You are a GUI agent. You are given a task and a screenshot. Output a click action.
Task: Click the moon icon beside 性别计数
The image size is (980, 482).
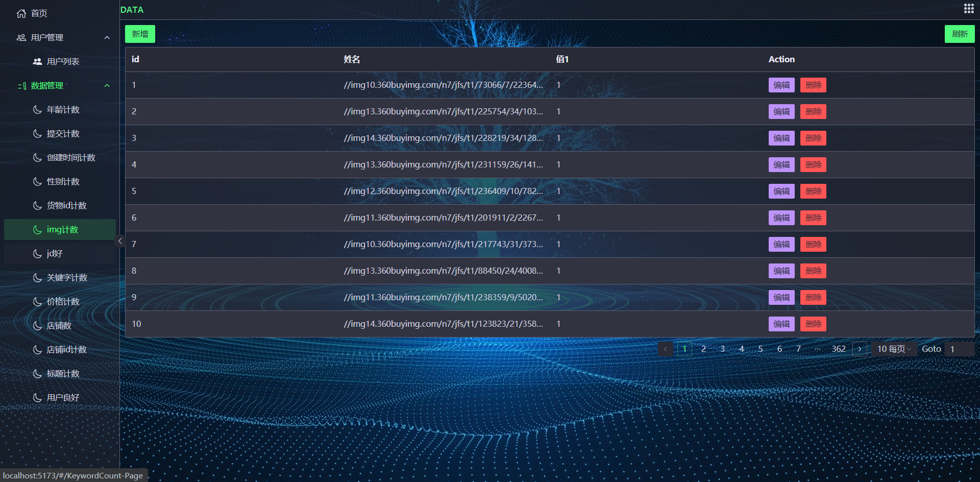pyautogui.click(x=36, y=181)
